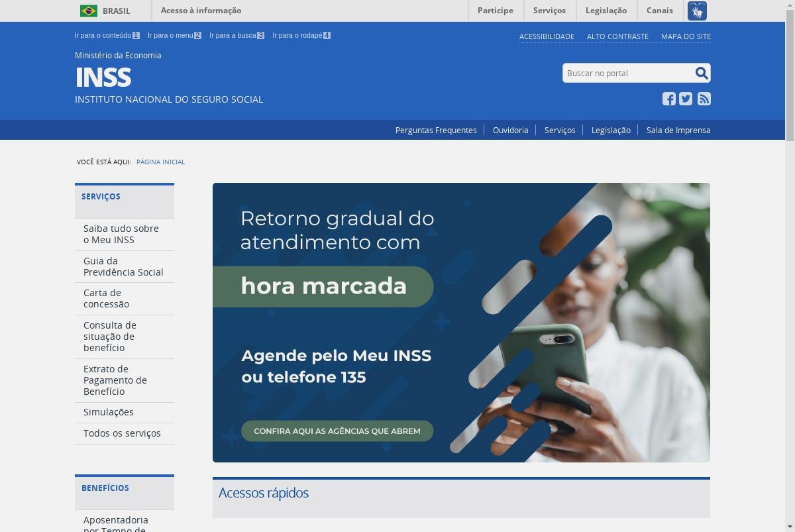Open Consulta de situação de benefício
This screenshot has height=532, width=795.
125,337
